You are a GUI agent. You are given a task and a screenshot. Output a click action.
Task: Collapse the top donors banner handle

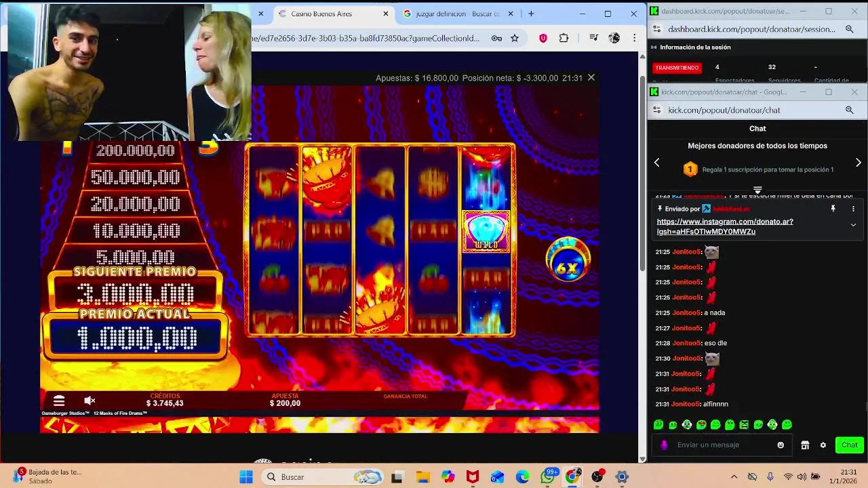pyautogui.click(x=757, y=190)
